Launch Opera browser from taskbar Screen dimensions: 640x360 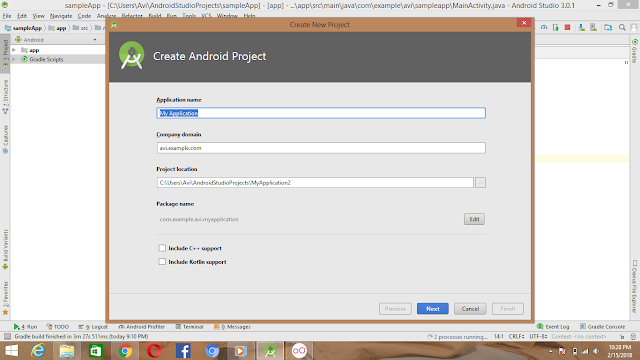[x=154, y=351]
